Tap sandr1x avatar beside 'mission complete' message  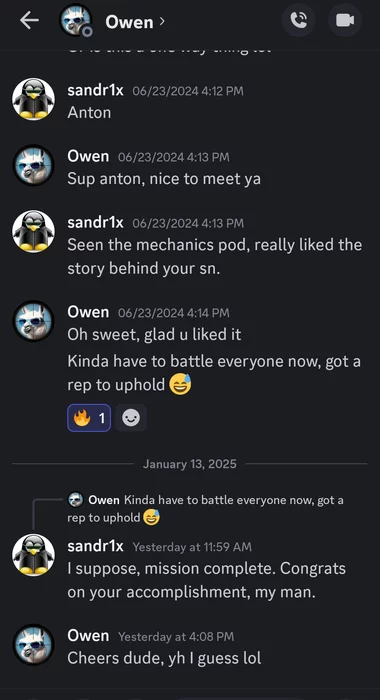(x=33, y=555)
